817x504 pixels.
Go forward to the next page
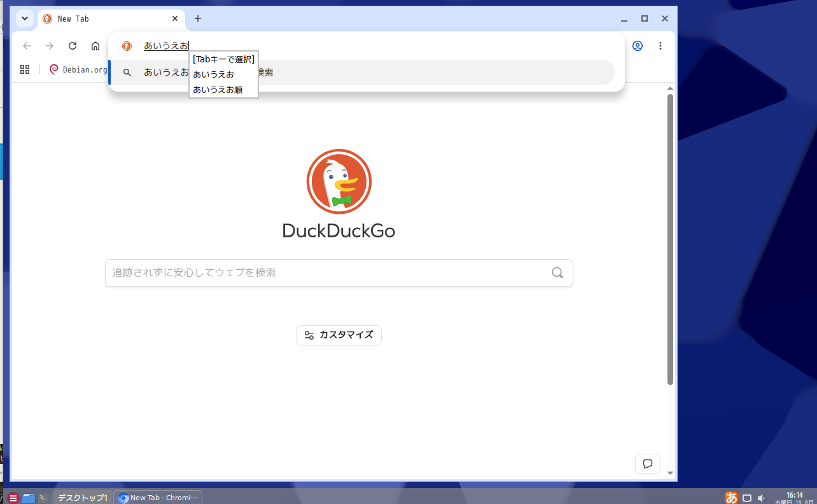click(50, 46)
